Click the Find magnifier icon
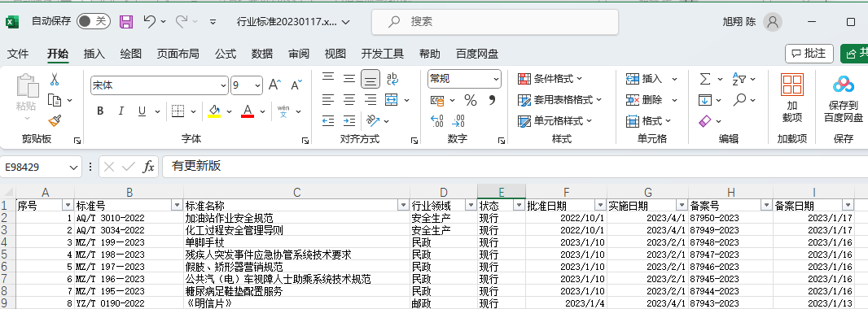The width and height of the screenshot is (868, 309). tap(739, 100)
